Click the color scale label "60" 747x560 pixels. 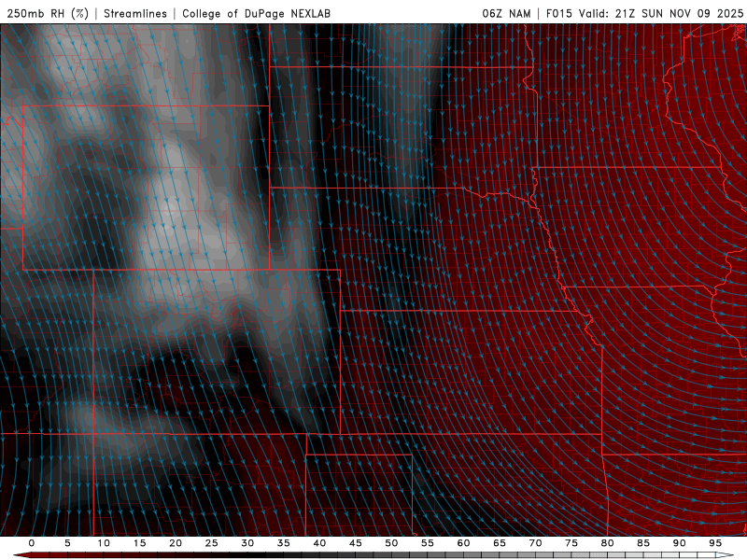pos(463,543)
